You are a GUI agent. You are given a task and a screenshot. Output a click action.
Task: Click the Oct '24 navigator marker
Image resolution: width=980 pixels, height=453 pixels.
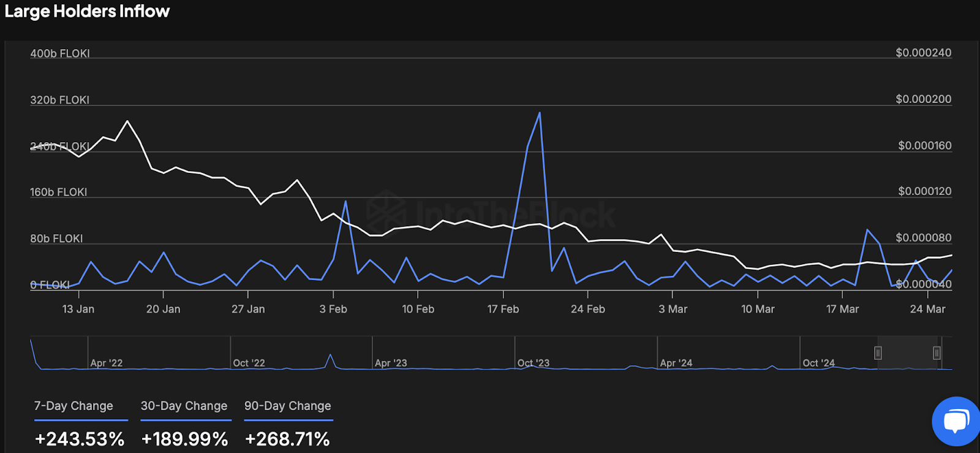pyautogui.click(x=819, y=363)
